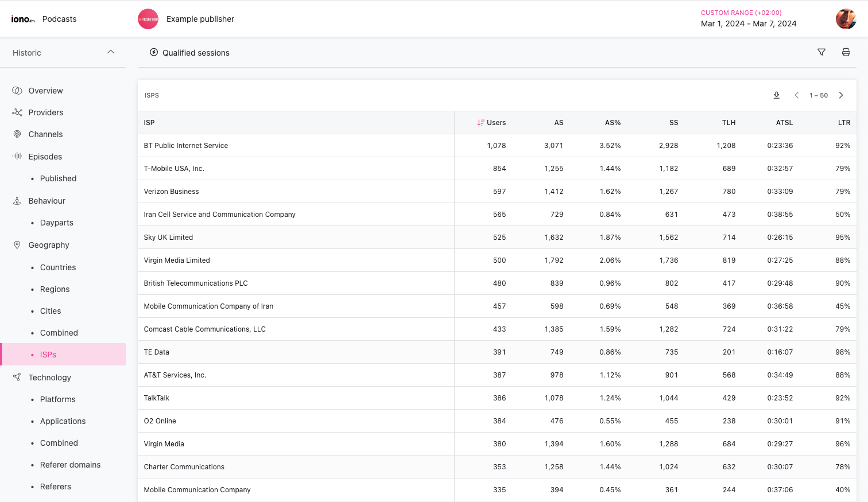This screenshot has height=502, width=868.
Task: Sort table by AS column
Action: (x=559, y=123)
